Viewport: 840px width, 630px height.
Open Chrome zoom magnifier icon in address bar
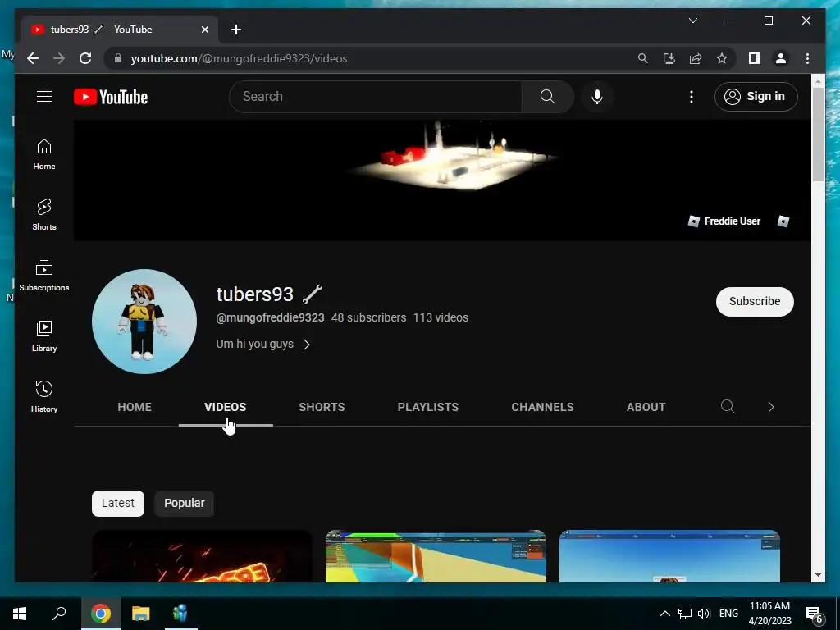click(643, 58)
